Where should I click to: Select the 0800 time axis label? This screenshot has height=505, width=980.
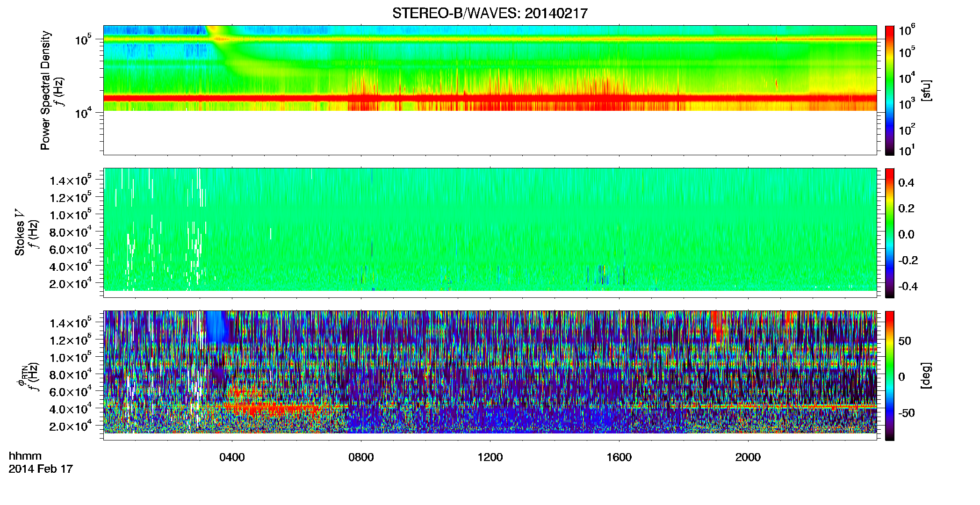coord(361,457)
